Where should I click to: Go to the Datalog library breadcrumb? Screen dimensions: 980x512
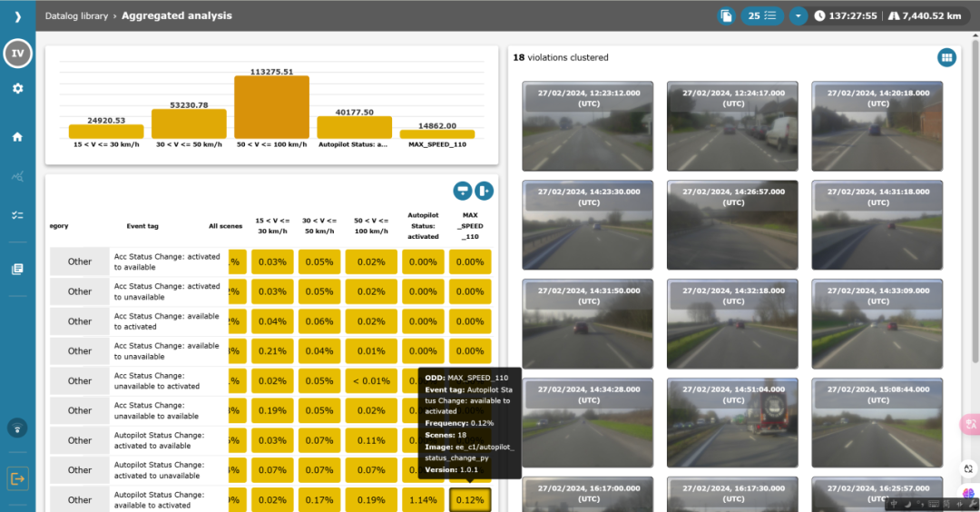tap(76, 16)
